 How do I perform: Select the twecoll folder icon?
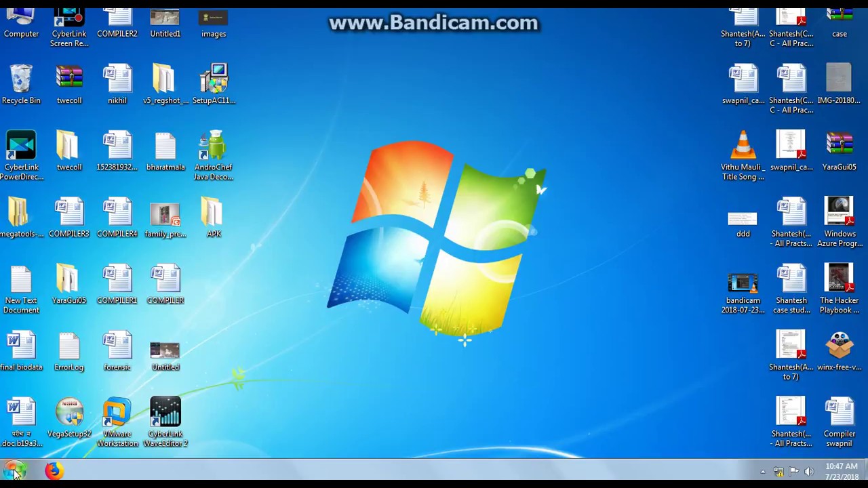pos(69,150)
